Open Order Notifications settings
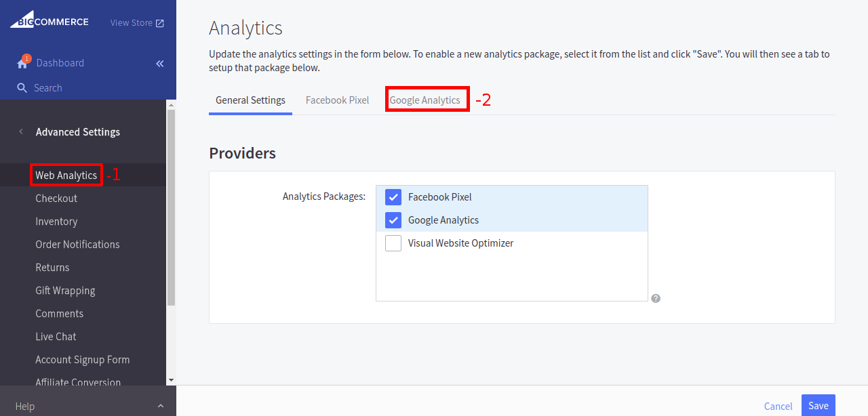The height and width of the screenshot is (416, 868). click(x=77, y=245)
